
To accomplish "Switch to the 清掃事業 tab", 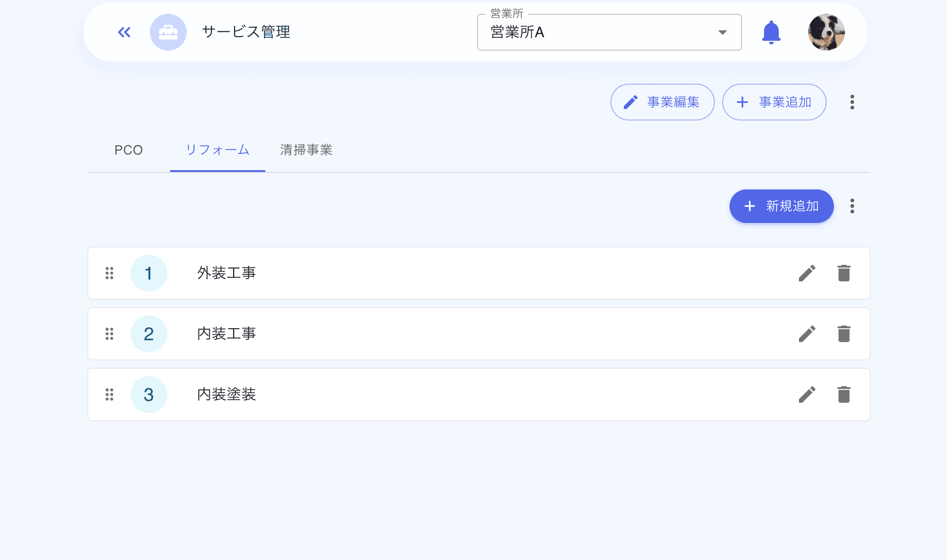I will pos(307,150).
